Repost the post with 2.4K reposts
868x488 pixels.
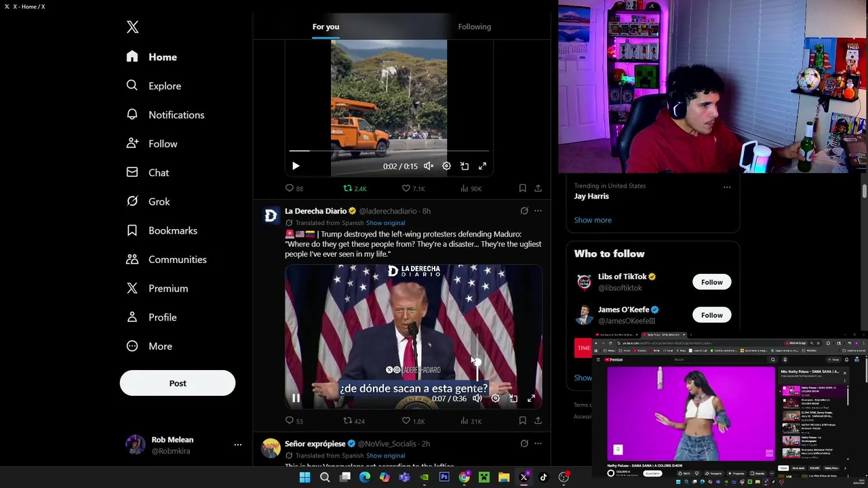[355, 188]
